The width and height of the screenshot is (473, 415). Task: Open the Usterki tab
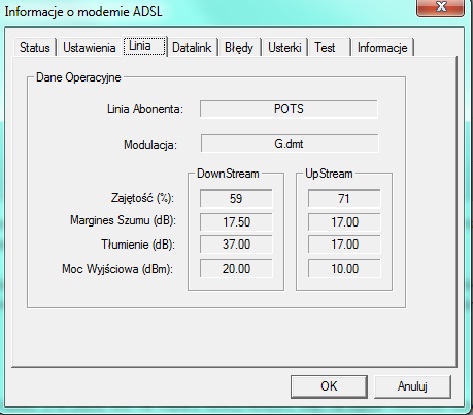point(285,47)
